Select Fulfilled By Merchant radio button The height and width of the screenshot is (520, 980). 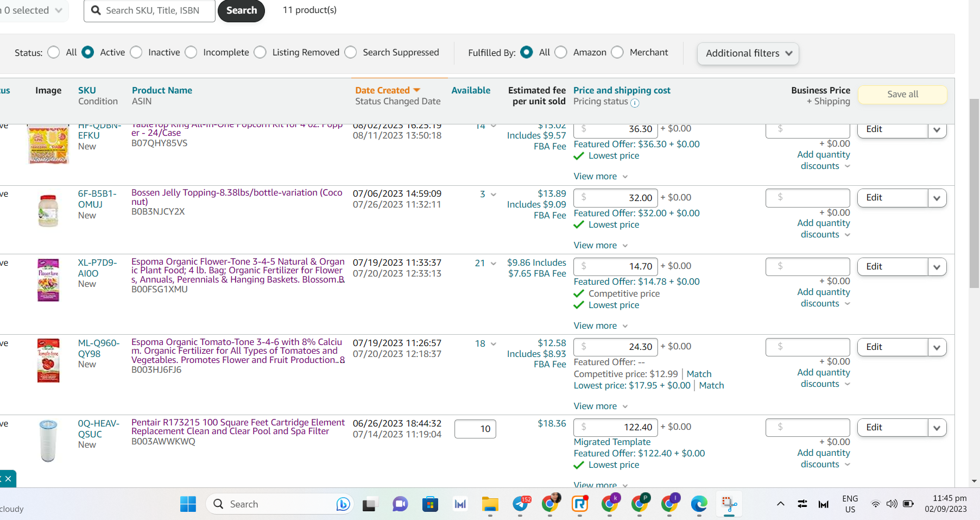click(617, 52)
